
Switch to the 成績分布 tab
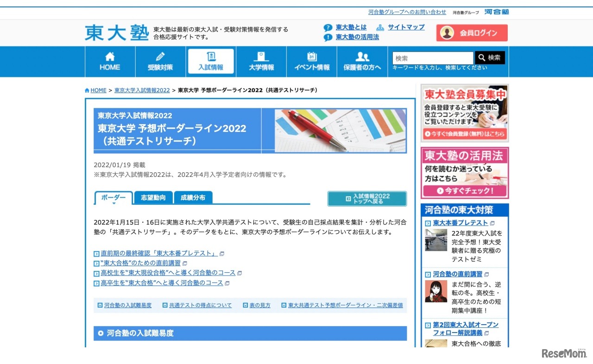pyautogui.click(x=193, y=197)
